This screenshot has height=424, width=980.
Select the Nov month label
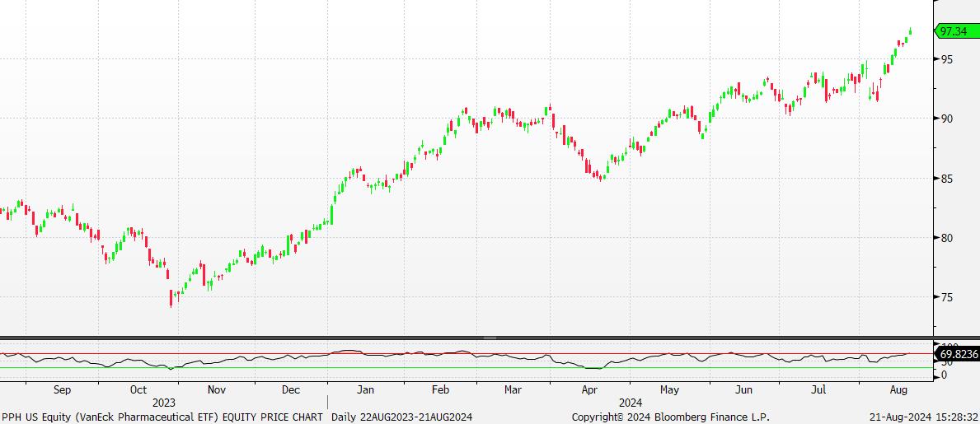point(216,390)
